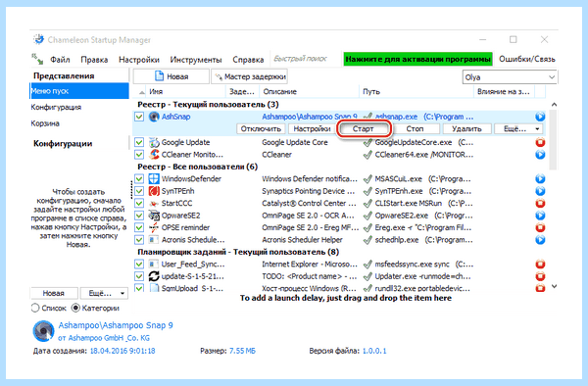Screen dimensions: 588x386
Task: Click the Удалить button
Action: pos(466,129)
